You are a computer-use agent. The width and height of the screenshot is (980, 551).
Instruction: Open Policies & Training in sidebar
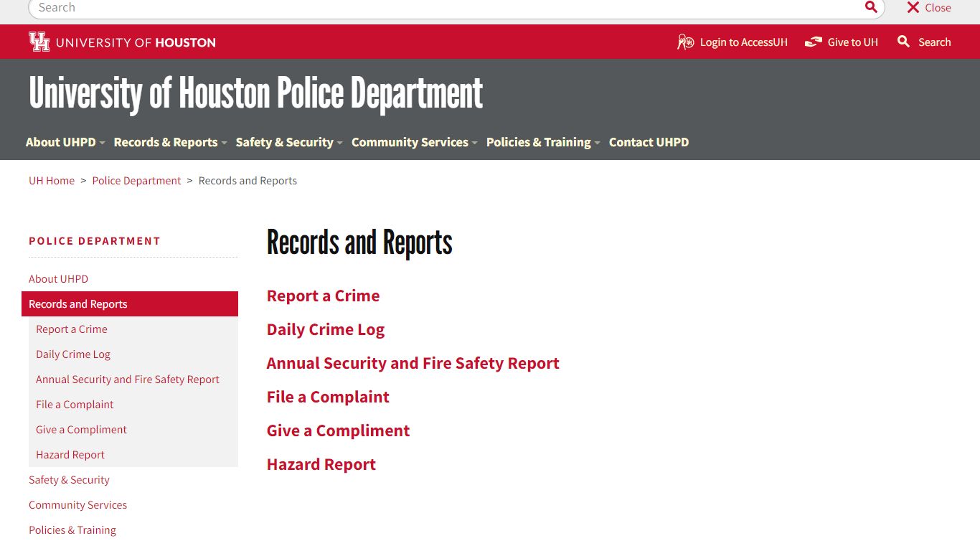click(x=72, y=530)
